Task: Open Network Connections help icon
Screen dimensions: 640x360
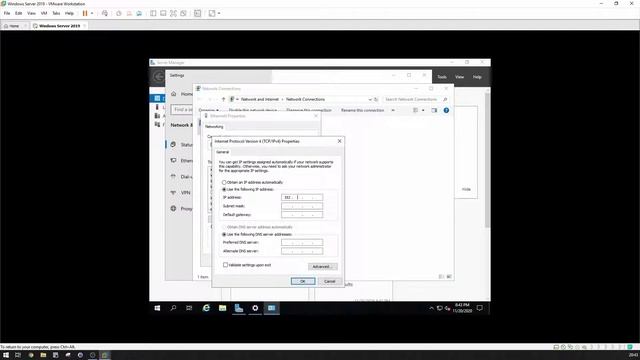Action: pos(446,110)
